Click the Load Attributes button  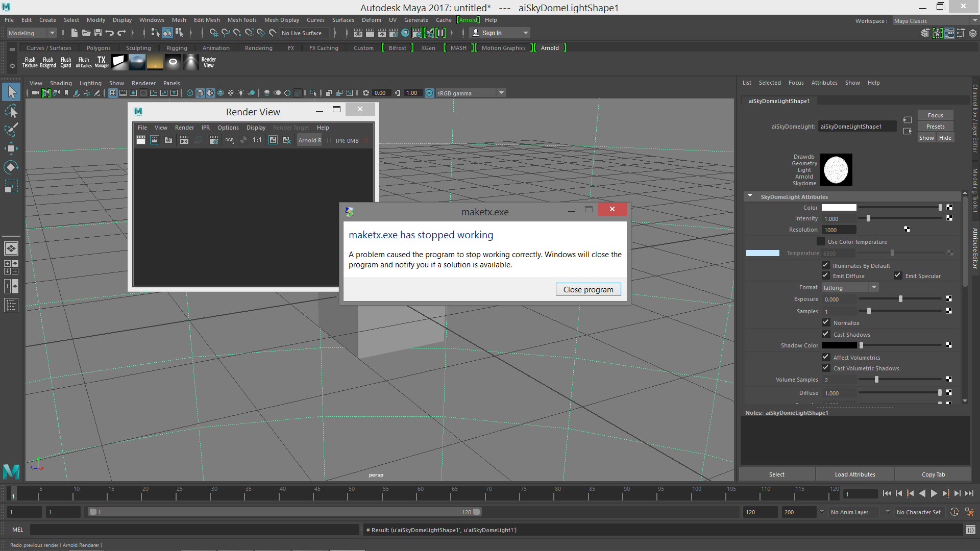pos(855,474)
